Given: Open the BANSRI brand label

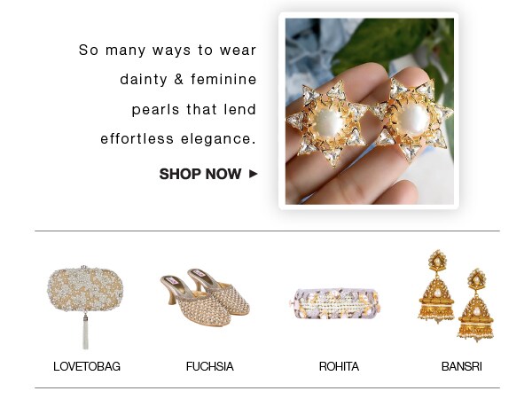Looking at the screenshot, I should (x=462, y=366).
